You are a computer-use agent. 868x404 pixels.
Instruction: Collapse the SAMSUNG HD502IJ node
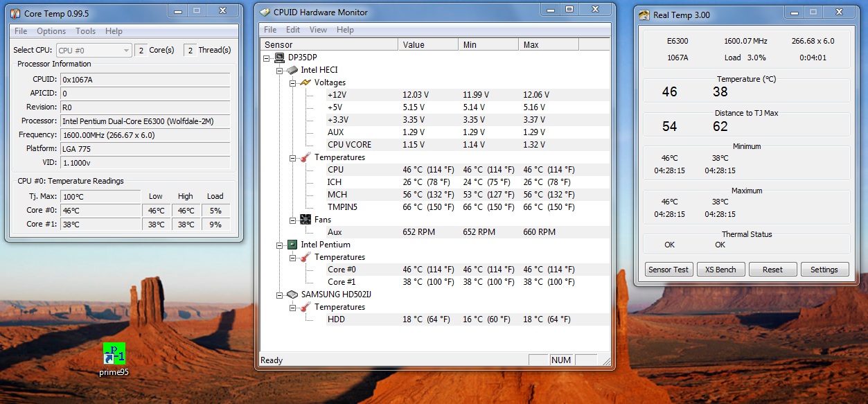coord(280,295)
